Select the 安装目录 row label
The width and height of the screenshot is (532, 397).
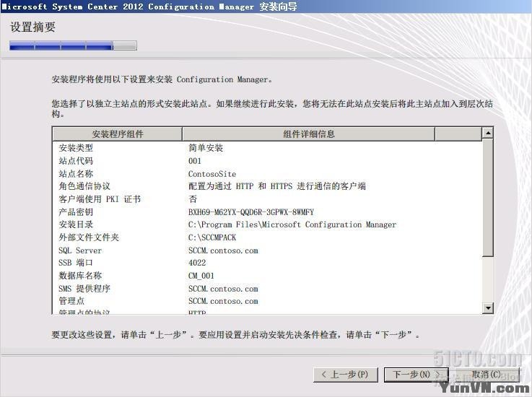(76, 224)
